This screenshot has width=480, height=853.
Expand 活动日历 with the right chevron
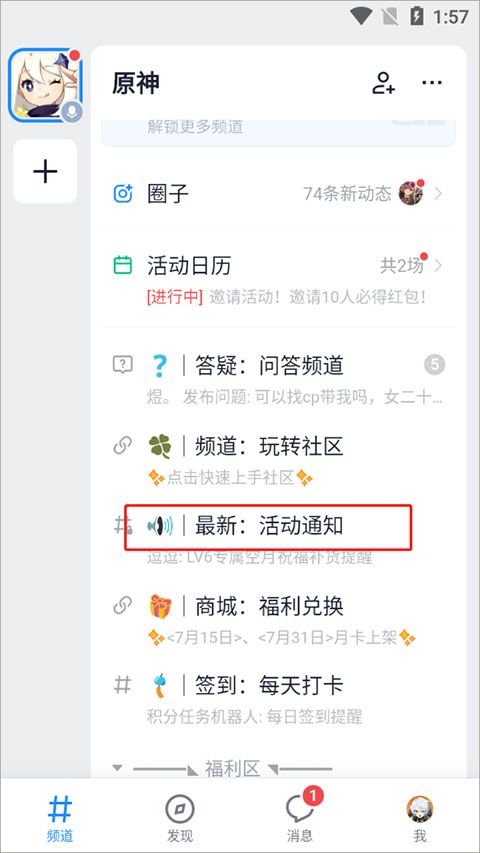(x=438, y=265)
